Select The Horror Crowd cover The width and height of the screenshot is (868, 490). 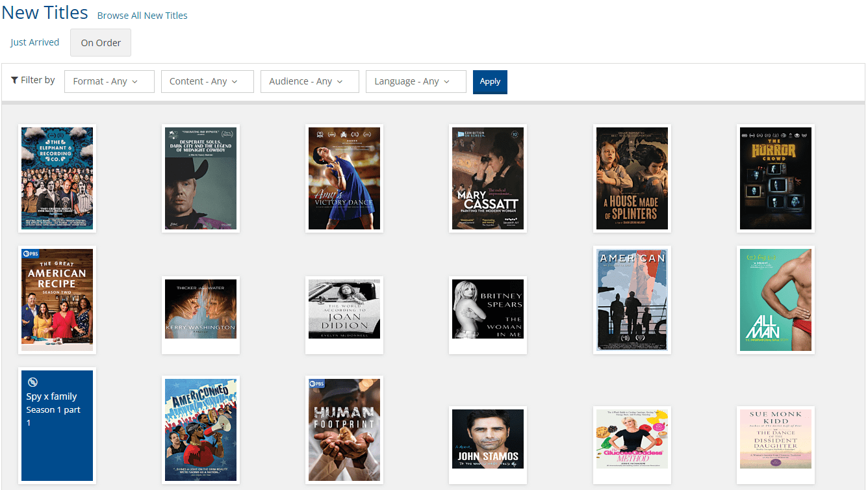click(776, 178)
